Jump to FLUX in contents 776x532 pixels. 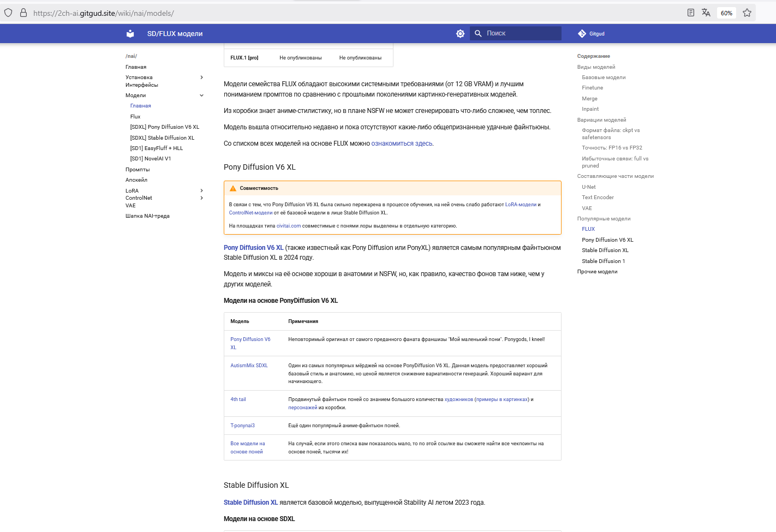[588, 229]
